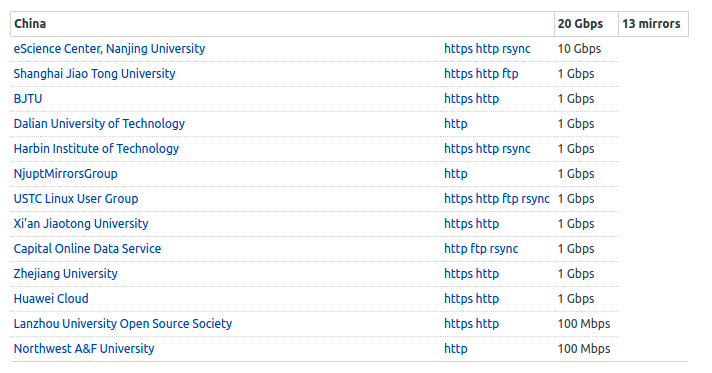
Task: Visit USTC Linux User Group mirror
Action: click(76, 199)
